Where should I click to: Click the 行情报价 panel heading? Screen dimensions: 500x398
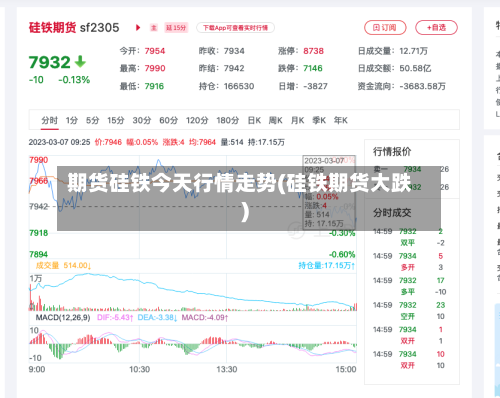[392, 152]
